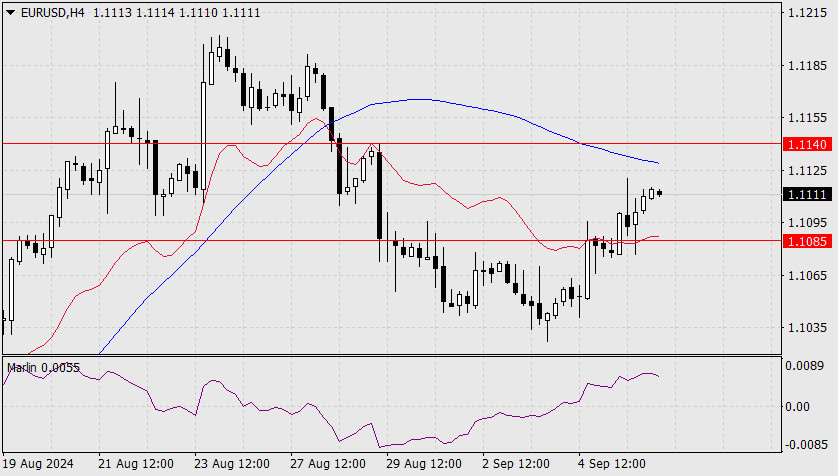Click the right end of the blue moving average
The image size is (838, 476).
[x=658, y=163]
